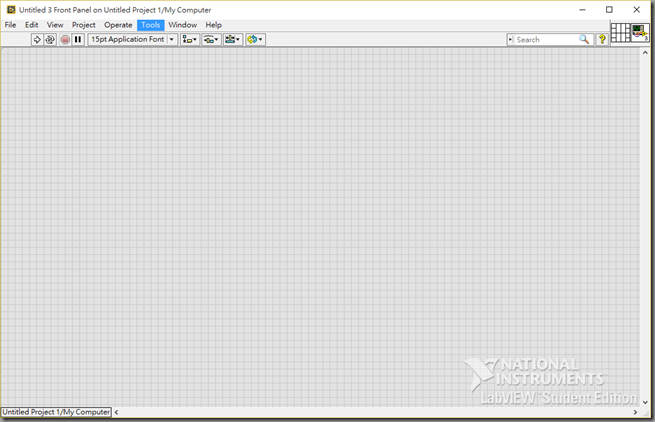655x422 pixels.
Task: Click the magnifier search icon
Action: click(584, 39)
